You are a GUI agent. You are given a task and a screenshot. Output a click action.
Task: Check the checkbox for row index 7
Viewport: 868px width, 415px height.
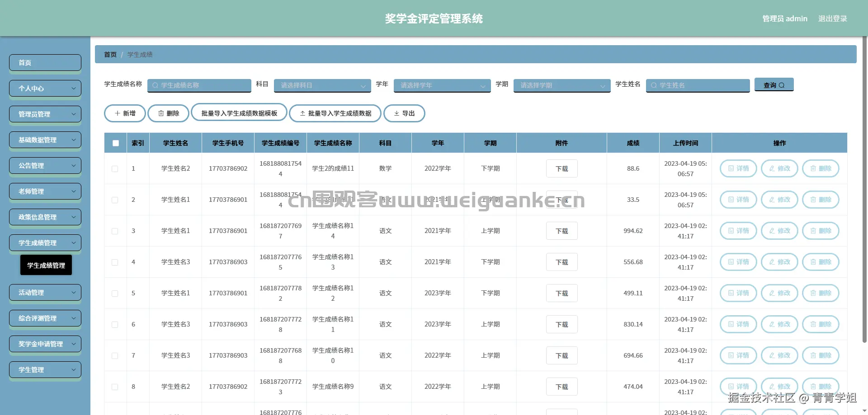115,356
